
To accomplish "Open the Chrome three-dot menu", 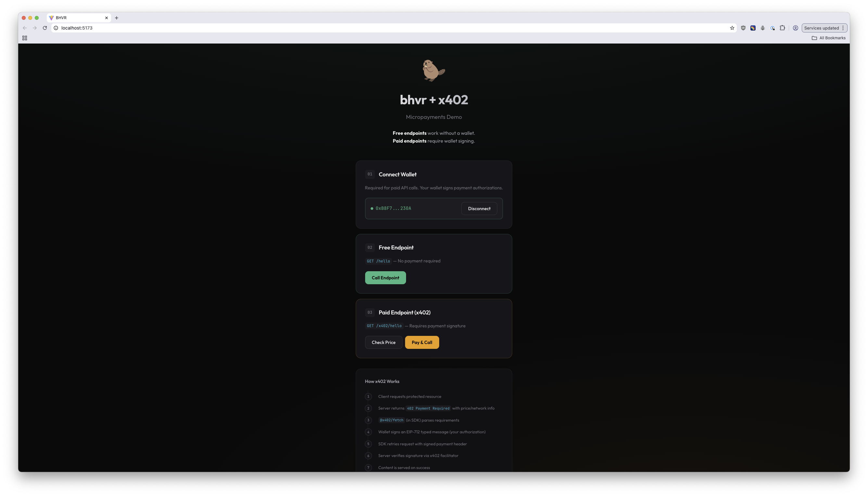I will (843, 28).
